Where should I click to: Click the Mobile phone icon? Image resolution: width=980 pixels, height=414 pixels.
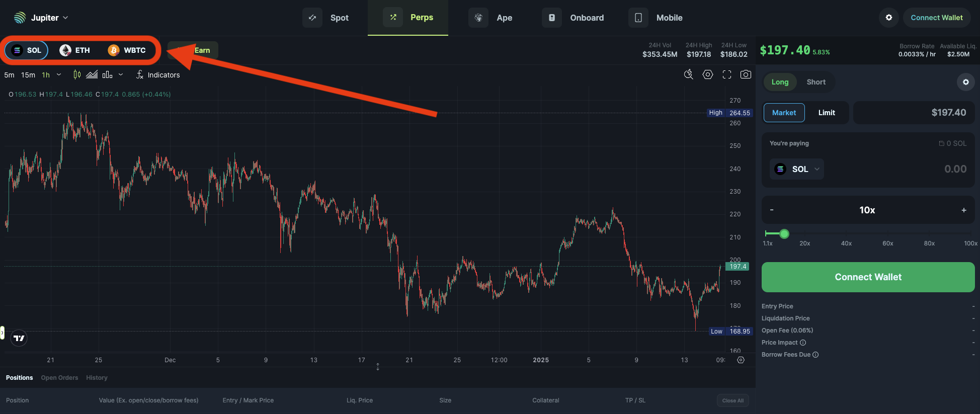tap(638, 18)
